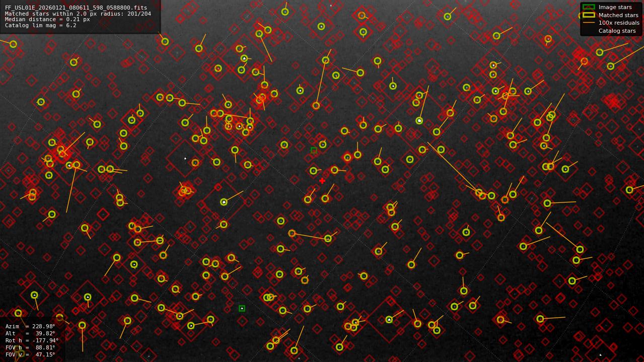Screen dimensions: 644x362
Task: Click the "100x residuals" legend label
Action: pos(619,23)
